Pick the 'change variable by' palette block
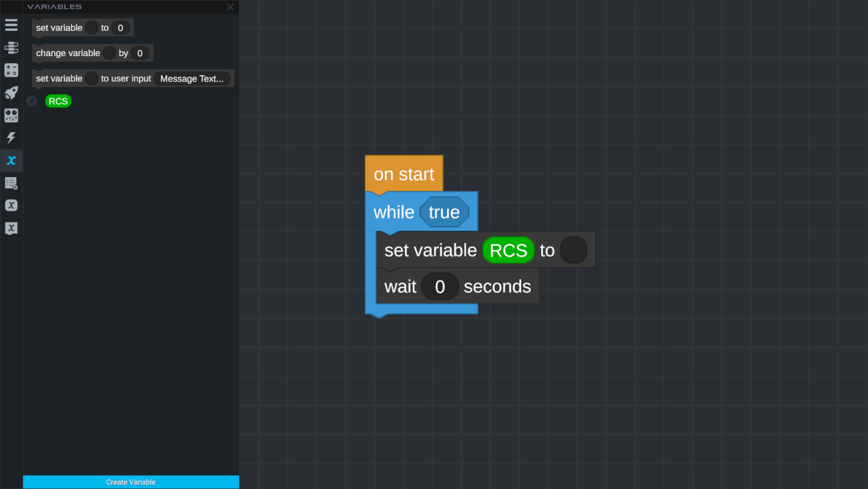This screenshot has width=868, height=489. (x=92, y=53)
